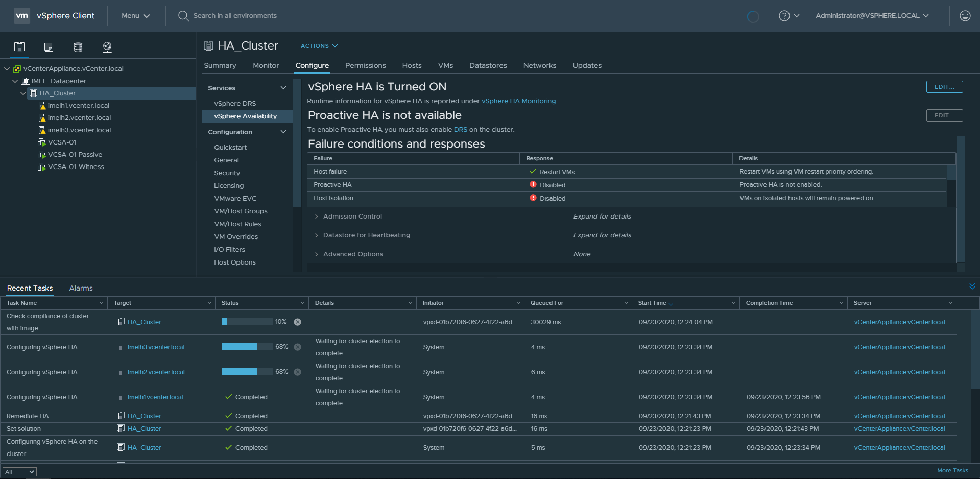Click the Proactive HA Disabled alert icon
Viewport: 980px width, 479px height.
click(533, 184)
